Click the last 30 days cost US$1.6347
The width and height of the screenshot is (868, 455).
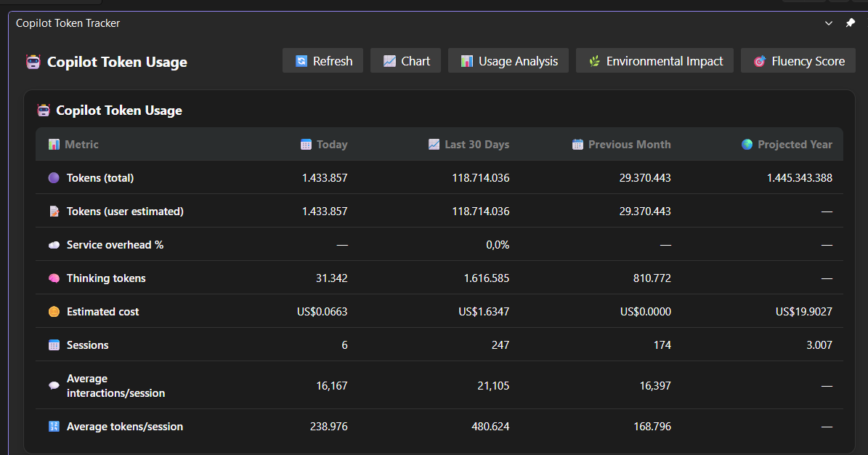(484, 312)
